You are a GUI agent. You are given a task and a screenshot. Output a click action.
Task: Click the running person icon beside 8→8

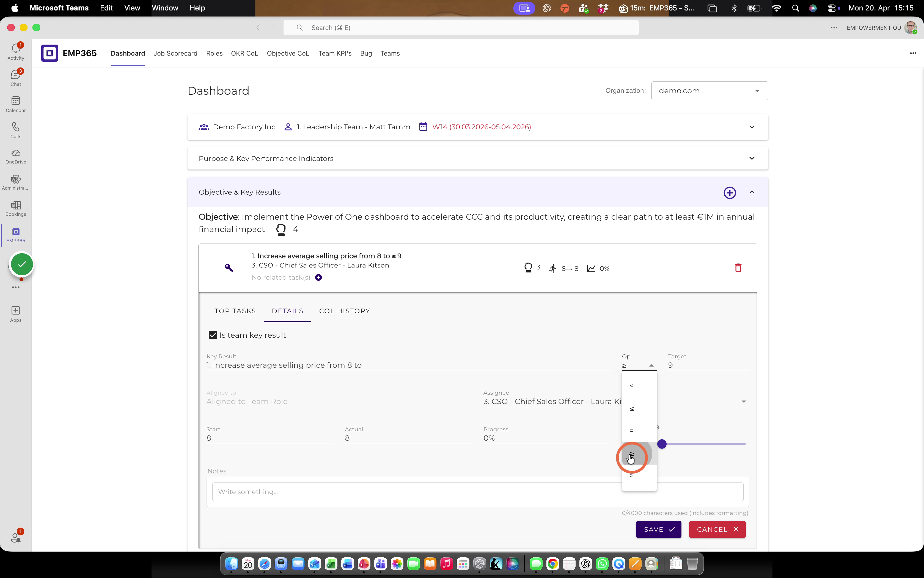(x=552, y=268)
